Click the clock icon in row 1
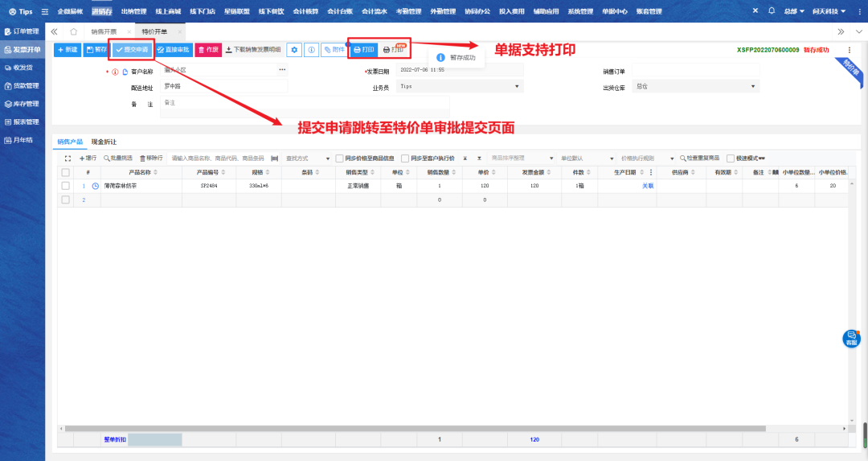Screen dimensions: 868x461 96,186
